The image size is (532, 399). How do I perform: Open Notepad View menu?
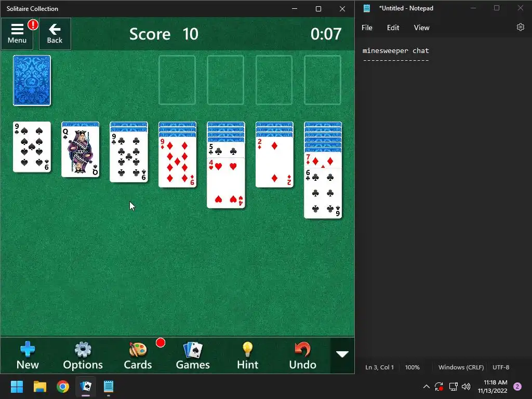point(421,28)
